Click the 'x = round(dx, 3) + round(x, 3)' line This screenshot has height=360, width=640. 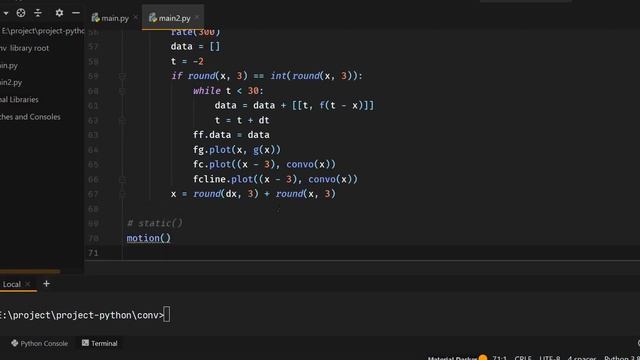pos(253,194)
